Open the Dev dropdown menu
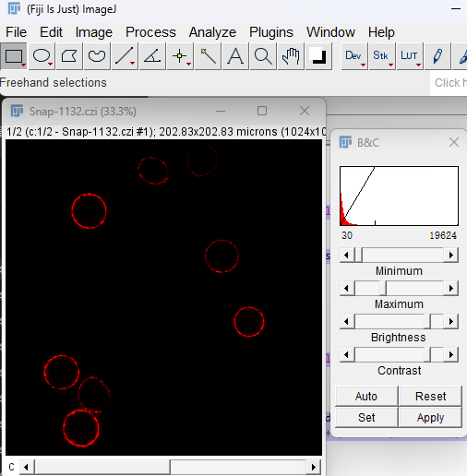This screenshot has width=467, height=476. click(354, 56)
